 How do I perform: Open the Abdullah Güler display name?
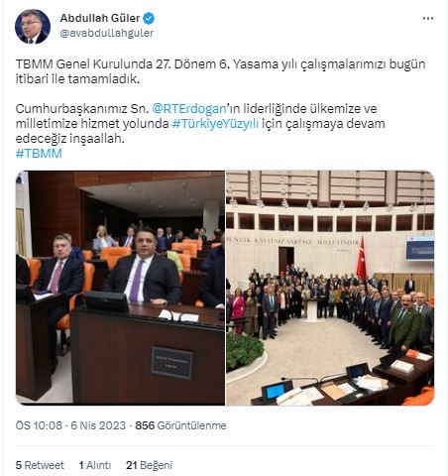coord(100,18)
